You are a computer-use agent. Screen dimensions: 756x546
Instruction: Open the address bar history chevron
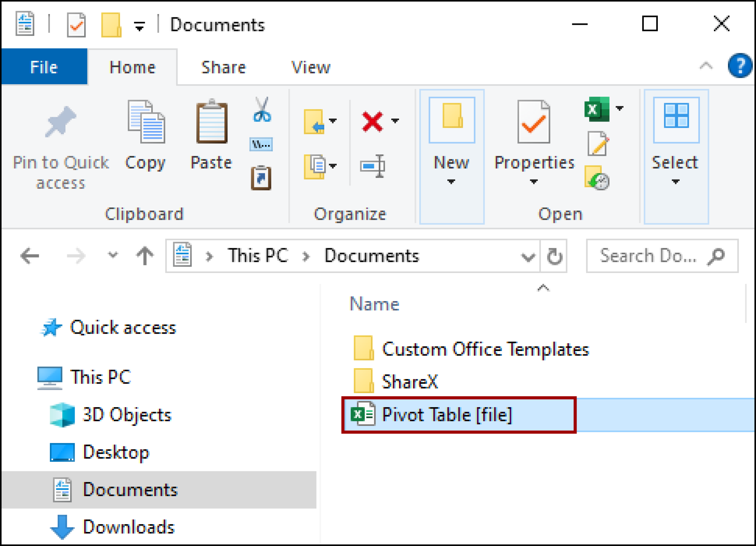click(x=528, y=255)
